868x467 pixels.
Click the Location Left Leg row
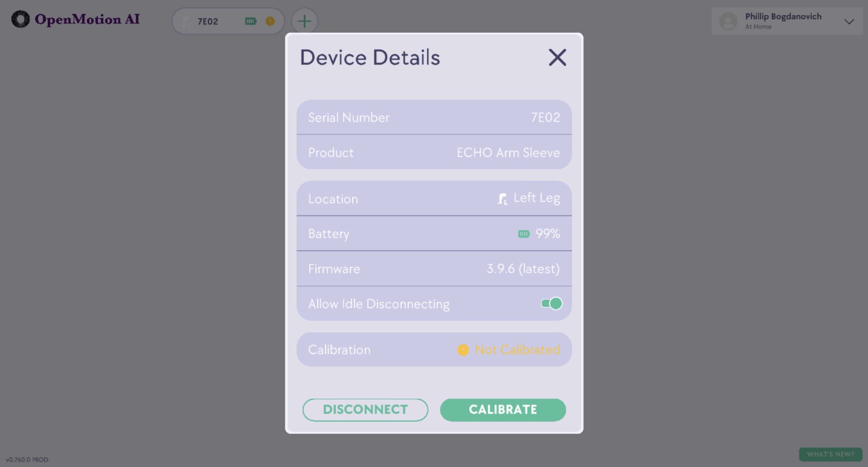point(434,199)
